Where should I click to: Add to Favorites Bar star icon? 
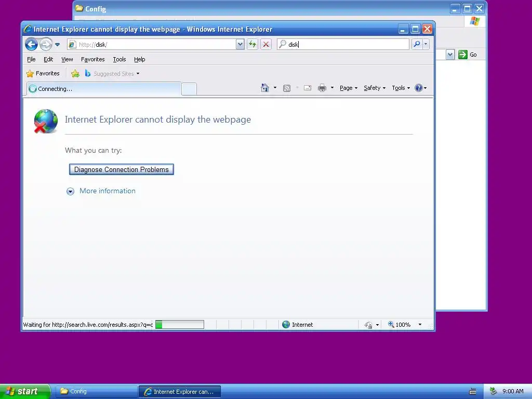pyautogui.click(x=75, y=73)
